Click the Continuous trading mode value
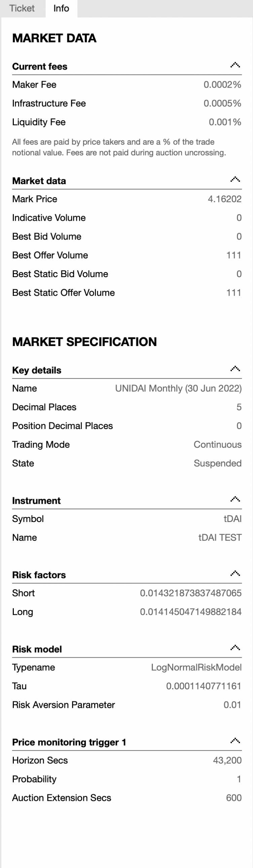The width and height of the screenshot is (253, 868). click(x=217, y=444)
